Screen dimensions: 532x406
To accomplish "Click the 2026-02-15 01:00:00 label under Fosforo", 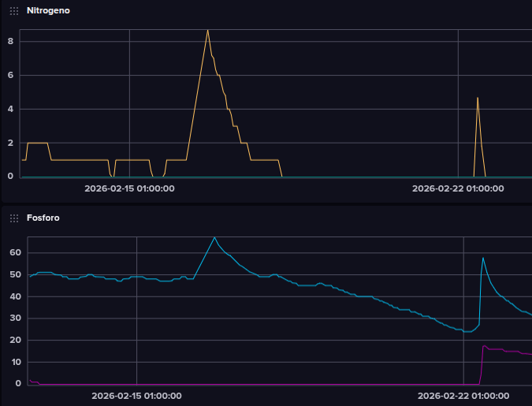I will (136, 396).
